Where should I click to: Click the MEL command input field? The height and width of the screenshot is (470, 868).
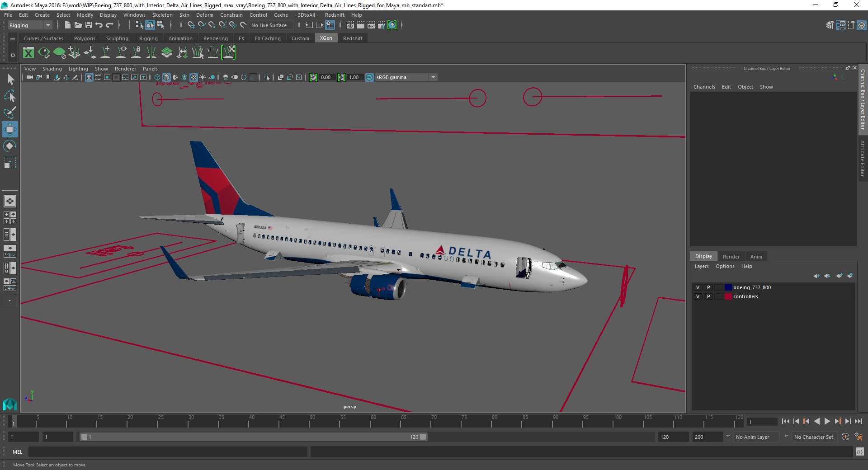[168, 451]
